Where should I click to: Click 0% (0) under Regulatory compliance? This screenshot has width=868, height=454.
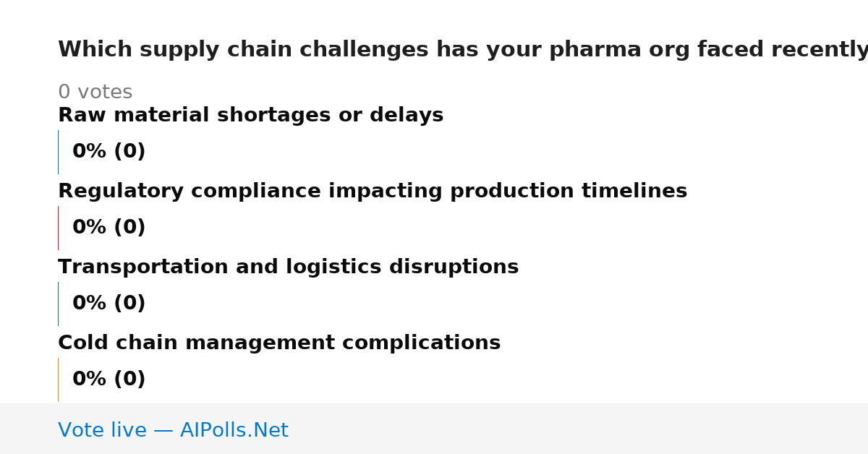(x=109, y=228)
